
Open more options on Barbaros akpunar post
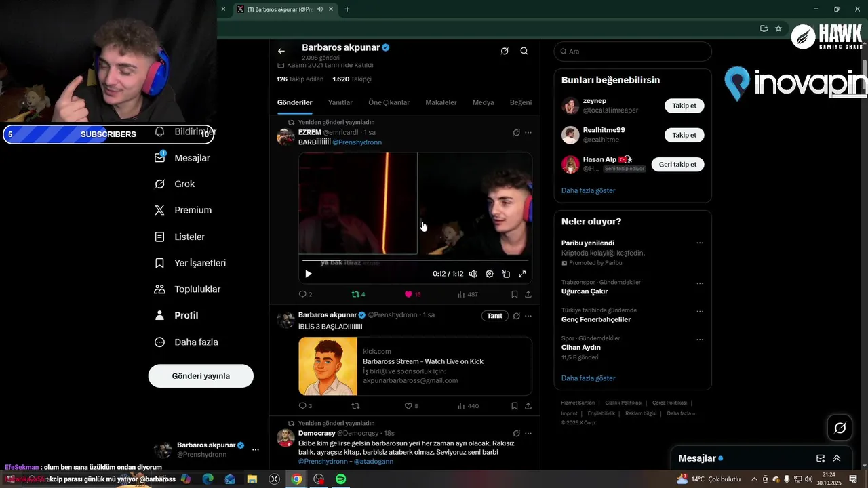click(528, 316)
